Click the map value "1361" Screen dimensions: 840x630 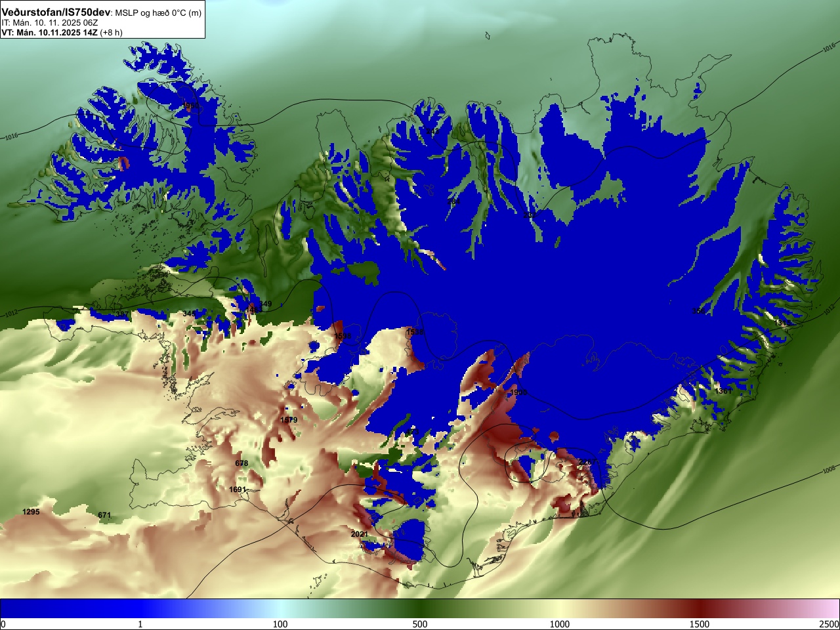pos(723,391)
